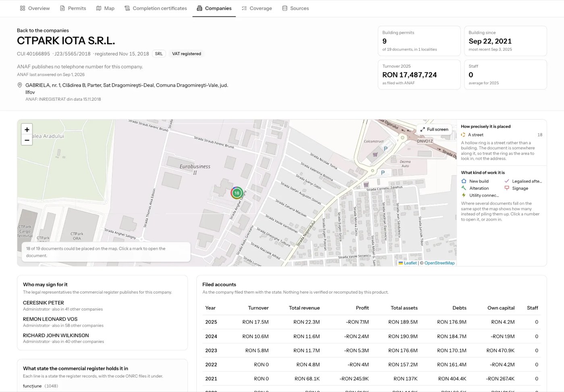Image resolution: width=564 pixels, height=392 pixels.
Task: Click the VAT registered badge
Action: (x=187, y=54)
